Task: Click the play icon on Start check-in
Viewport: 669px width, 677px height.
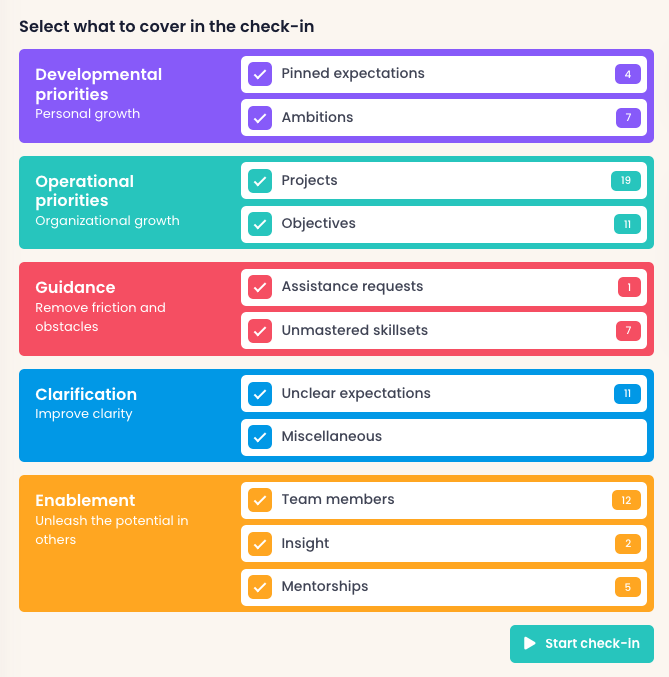Action: click(x=530, y=644)
